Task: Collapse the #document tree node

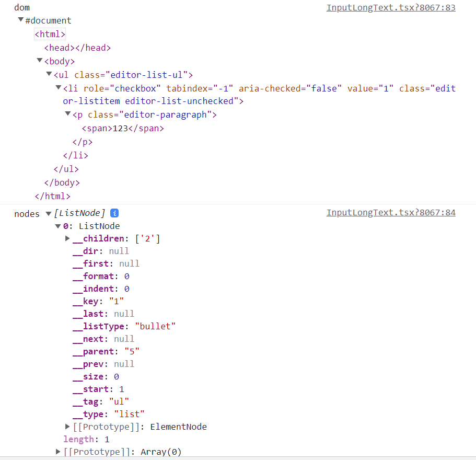Action: click(21, 20)
